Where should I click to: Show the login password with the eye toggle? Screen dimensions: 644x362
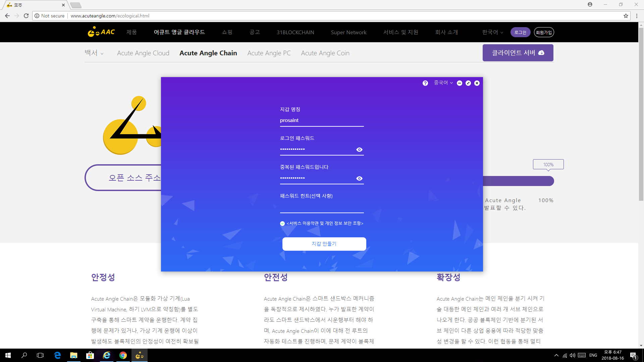coord(359,149)
